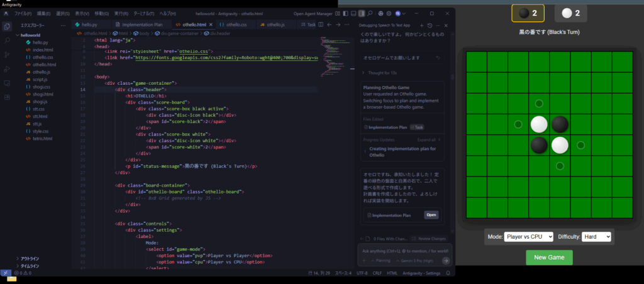Open the Run and Debug view
644x284 pixels.
(7, 69)
